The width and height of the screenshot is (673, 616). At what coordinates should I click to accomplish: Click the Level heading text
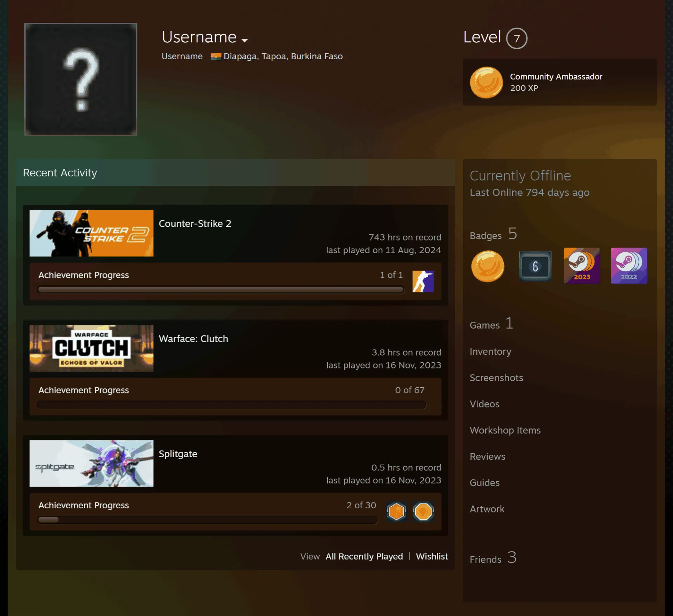coord(482,37)
